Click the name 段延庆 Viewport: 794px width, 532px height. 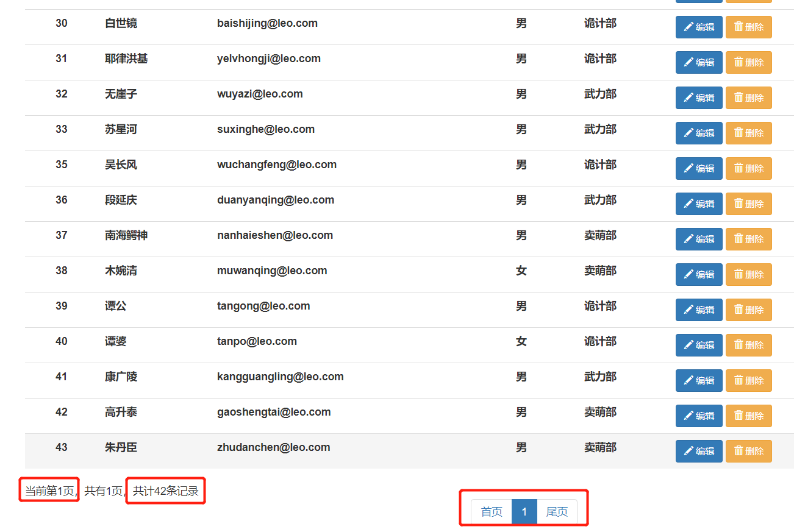(121, 200)
